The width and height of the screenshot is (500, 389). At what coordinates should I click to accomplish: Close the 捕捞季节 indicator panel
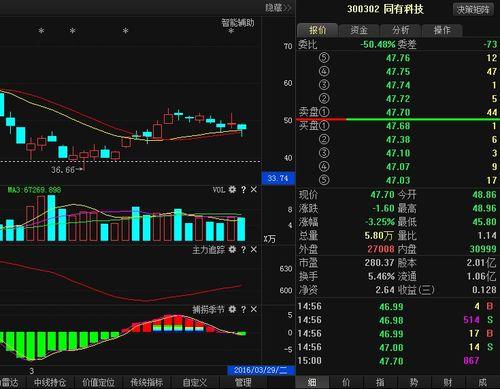254,309
